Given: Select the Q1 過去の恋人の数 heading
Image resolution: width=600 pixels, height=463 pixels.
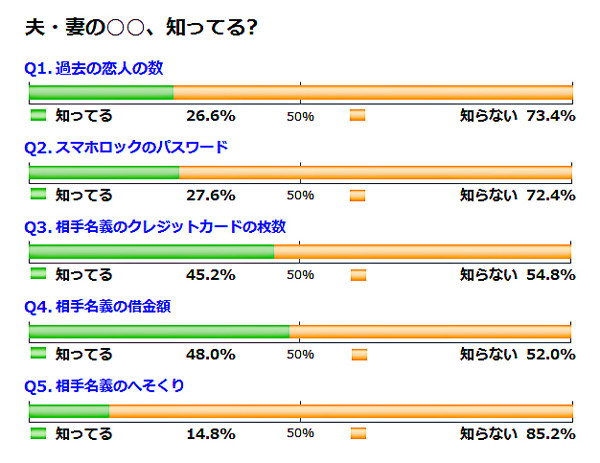Looking at the screenshot, I should [x=94, y=68].
